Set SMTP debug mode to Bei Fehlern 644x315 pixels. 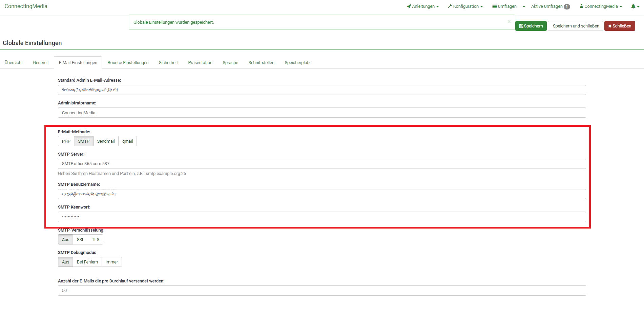(x=87, y=262)
